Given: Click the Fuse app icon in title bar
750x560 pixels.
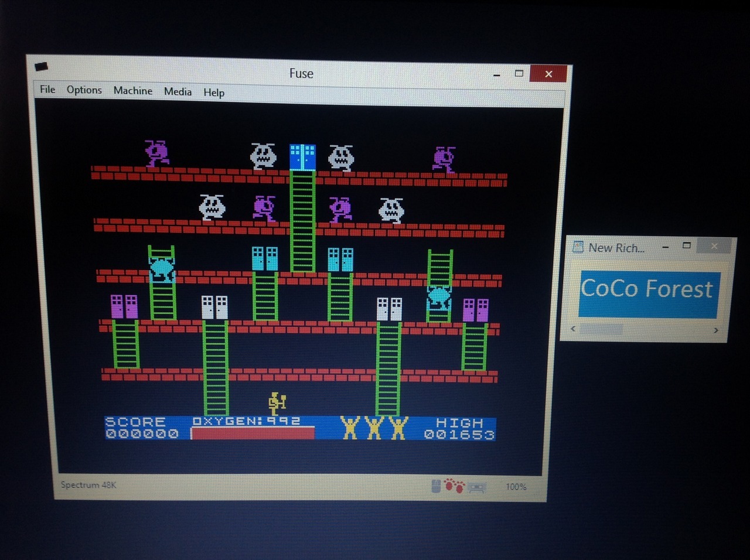Looking at the screenshot, I should point(41,66).
